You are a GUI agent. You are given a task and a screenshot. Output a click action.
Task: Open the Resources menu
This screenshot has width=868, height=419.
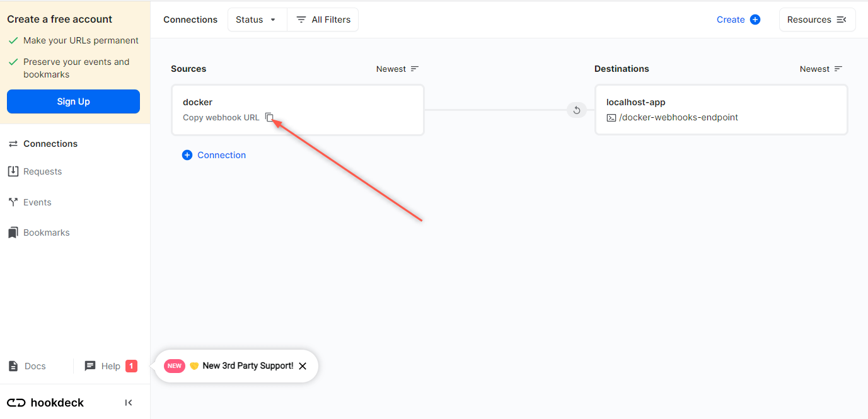[x=817, y=20]
